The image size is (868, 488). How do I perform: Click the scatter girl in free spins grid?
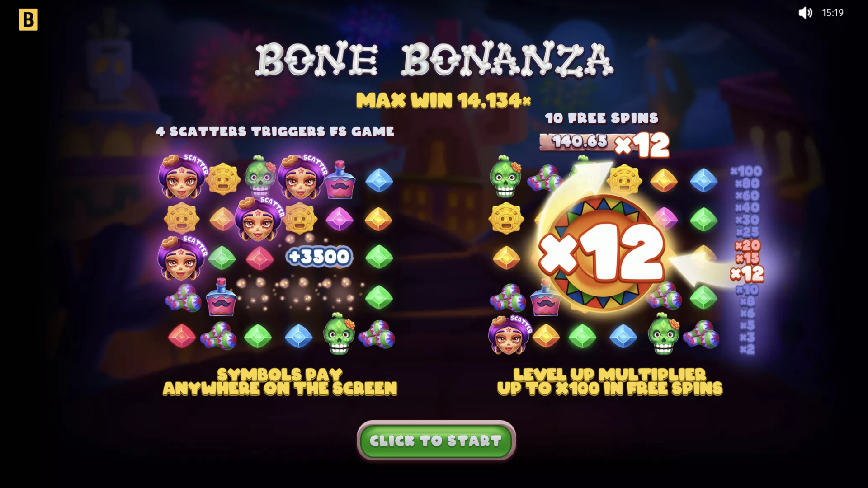(x=510, y=334)
